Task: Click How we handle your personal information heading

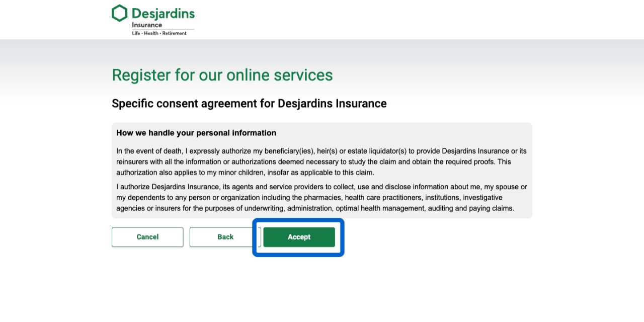Action: (x=196, y=133)
